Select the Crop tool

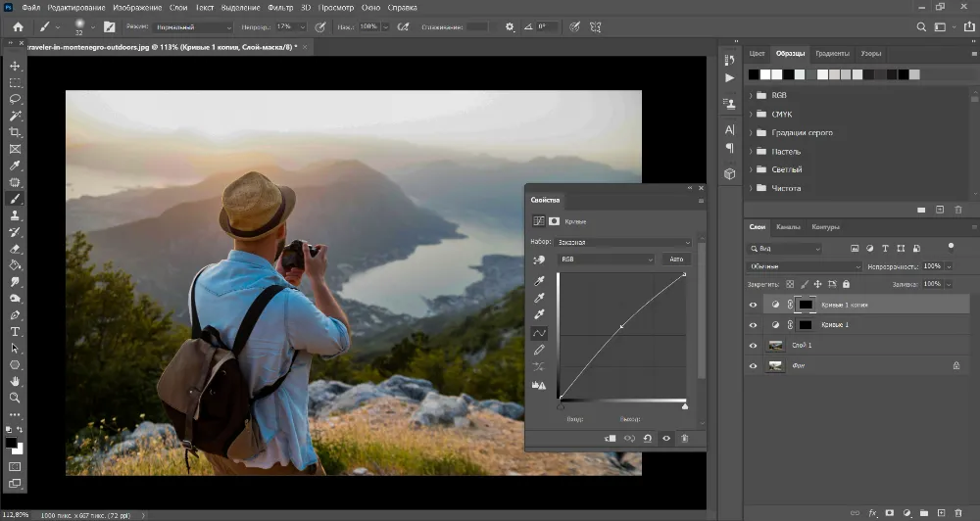click(x=15, y=132)
